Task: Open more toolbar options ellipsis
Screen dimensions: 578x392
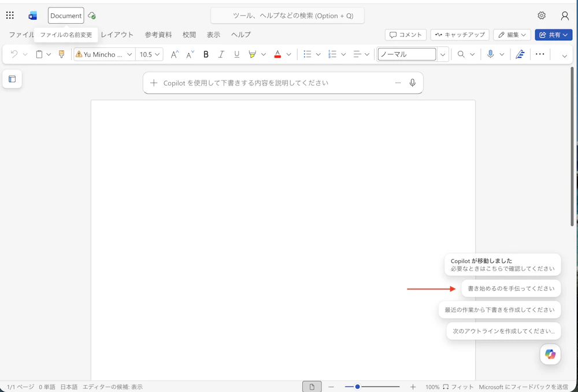Action: 540,54
